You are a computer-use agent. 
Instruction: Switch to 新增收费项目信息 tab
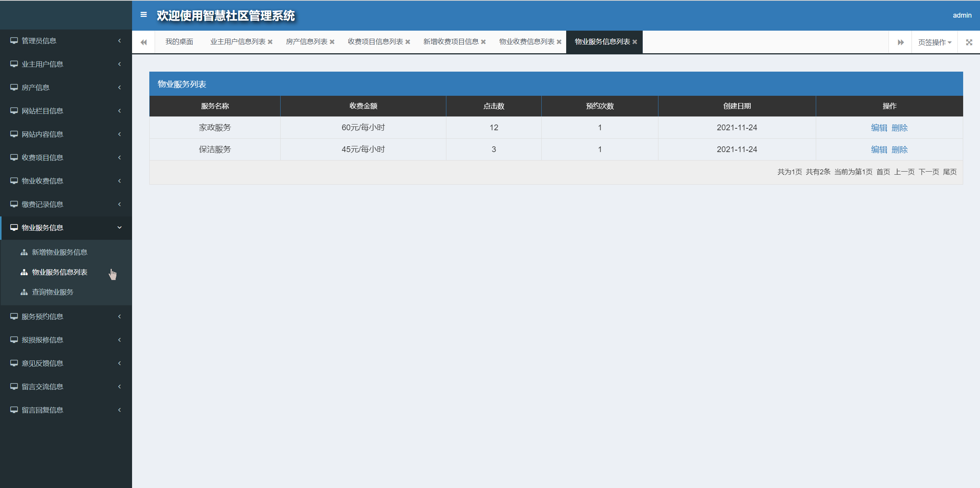(x=451, y=42)
